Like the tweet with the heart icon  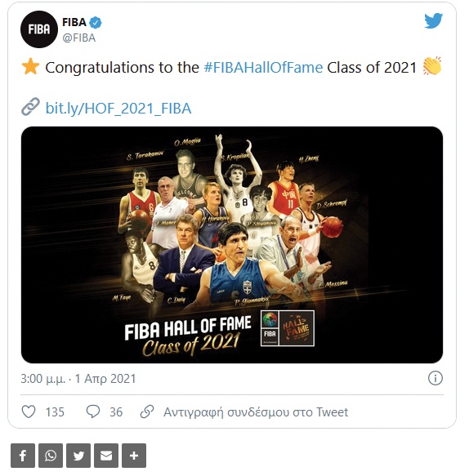[29, 412]
